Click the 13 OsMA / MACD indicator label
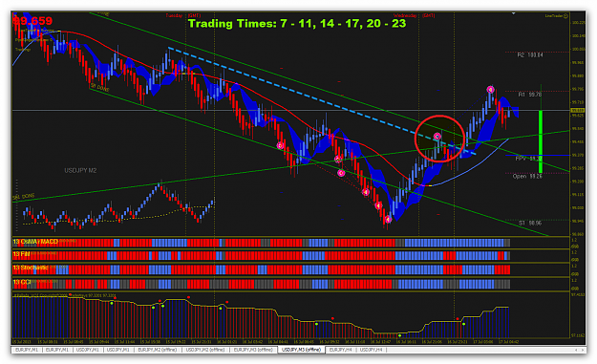The image size is (597, 364). 35,242
